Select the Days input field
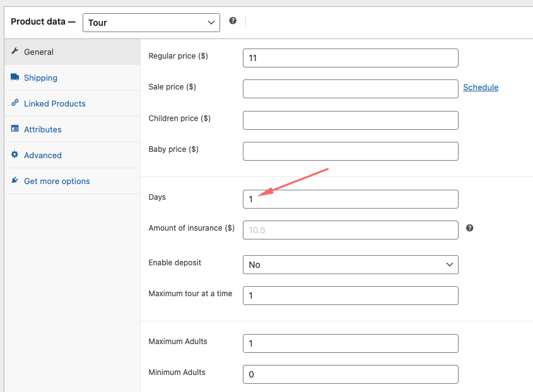533x392 pixels. pos(351,199)
